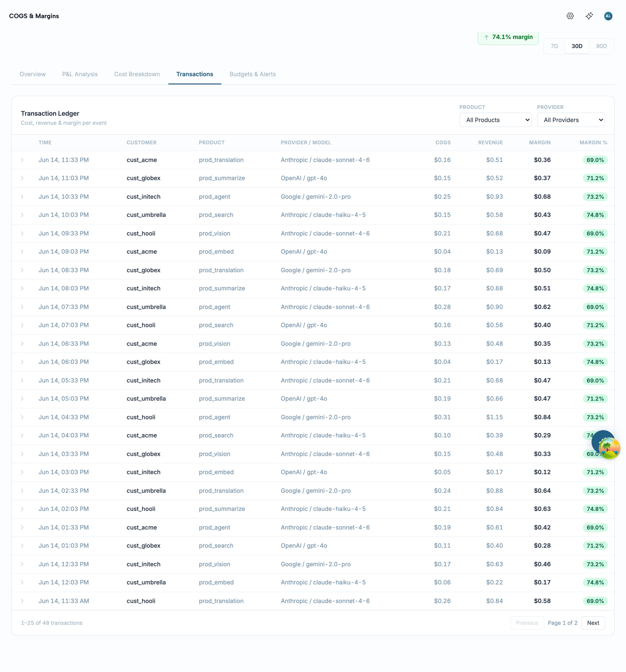Click the COGS column header
This screenshot has height=672, width=626.
click(443, 143)
